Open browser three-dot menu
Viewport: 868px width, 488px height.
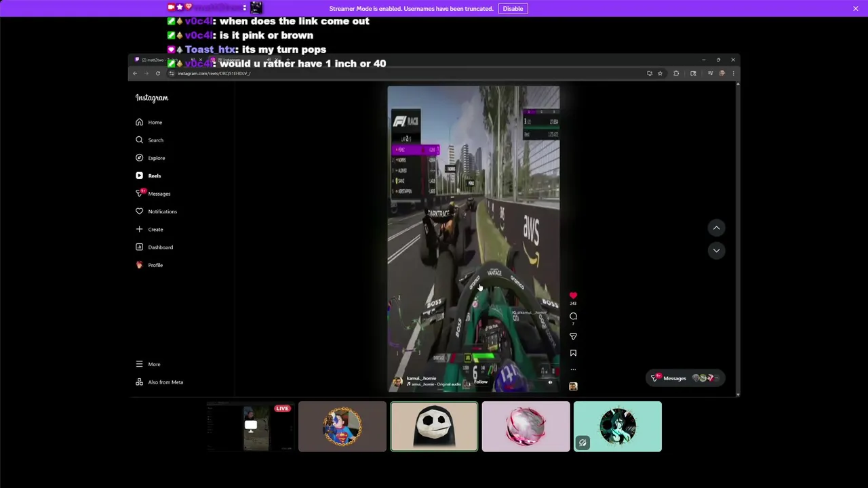click(x=733, y=73)
